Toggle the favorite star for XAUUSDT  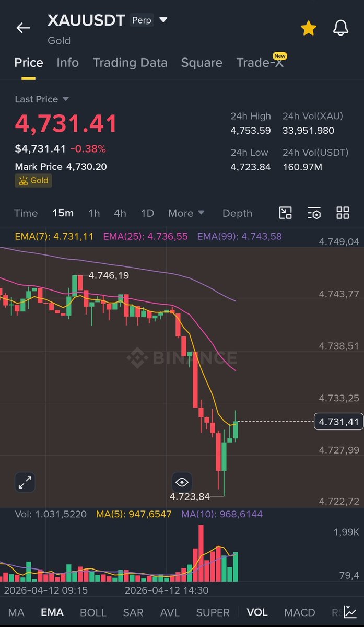point(309,28)
